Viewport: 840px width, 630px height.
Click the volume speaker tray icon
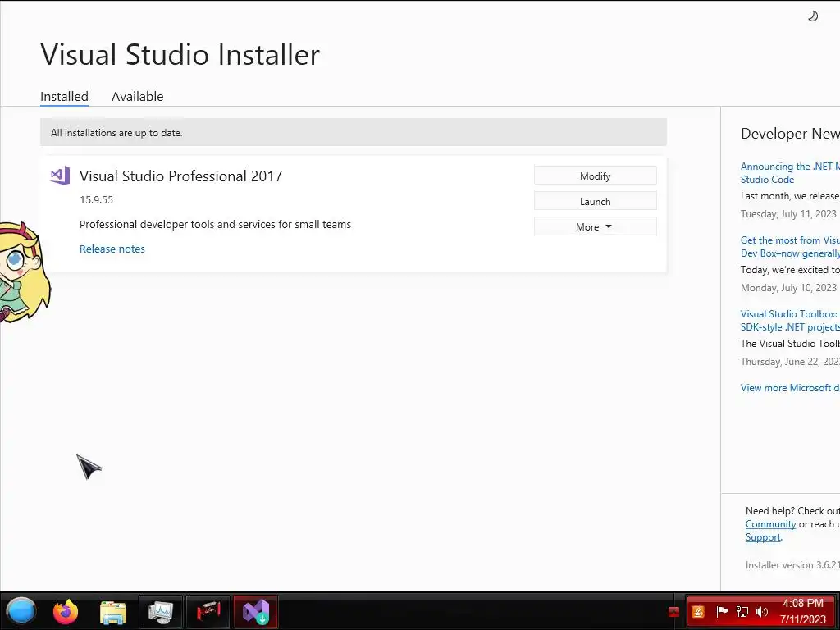[762, 611]
